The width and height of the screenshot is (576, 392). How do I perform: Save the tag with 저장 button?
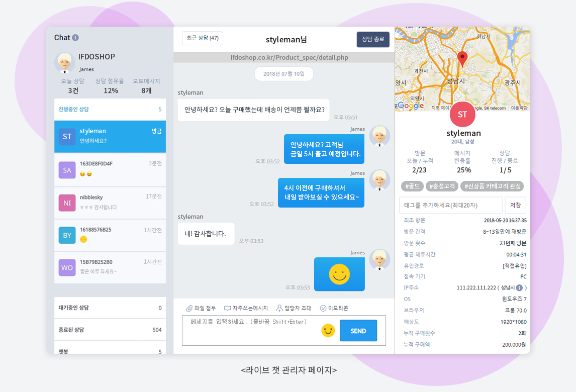(515, 205)
